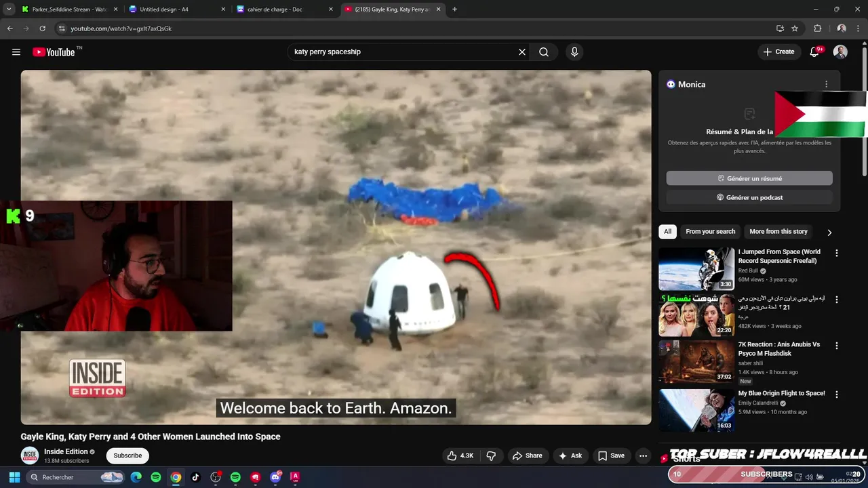Bookmark this page with the star
The image size is (868, 488).
coord(795,28)
